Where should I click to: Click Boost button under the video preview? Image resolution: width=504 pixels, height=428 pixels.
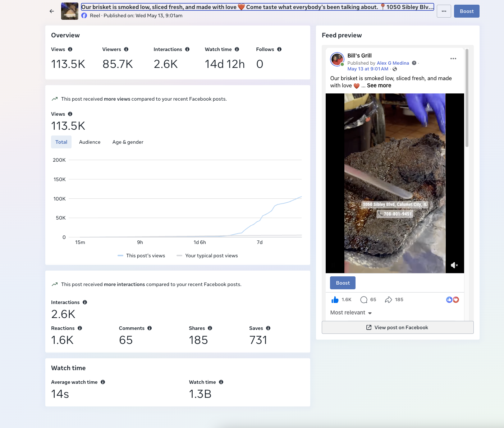[343, 283]
